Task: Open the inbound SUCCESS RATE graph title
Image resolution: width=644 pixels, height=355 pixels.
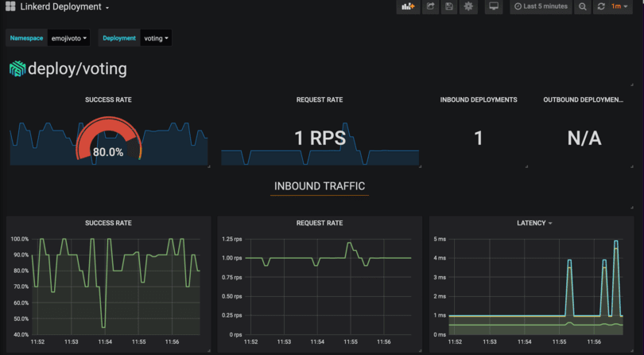Action: pyautogui.click(x=108, y=223)
